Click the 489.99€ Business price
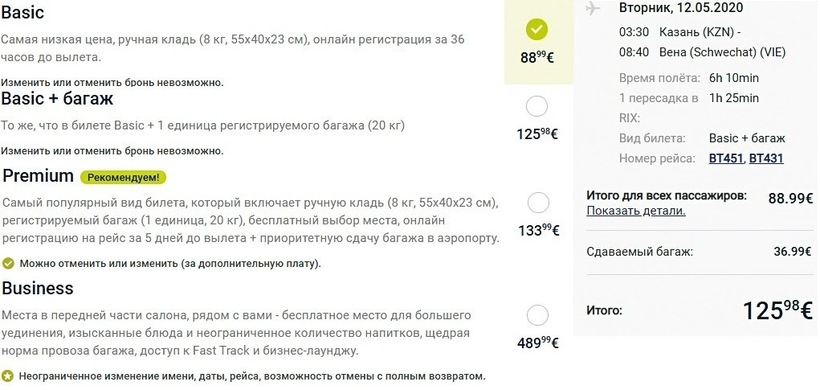 [538, 343]
